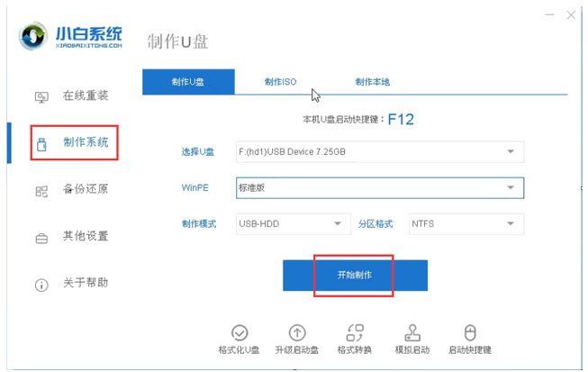
Task: Click the 本机U盘启动快捷键 label
Action: pyautogui.click(x=341, y=120)
